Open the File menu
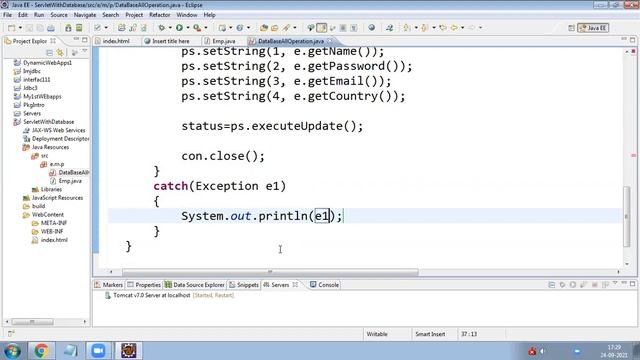 tap(7, 15)
